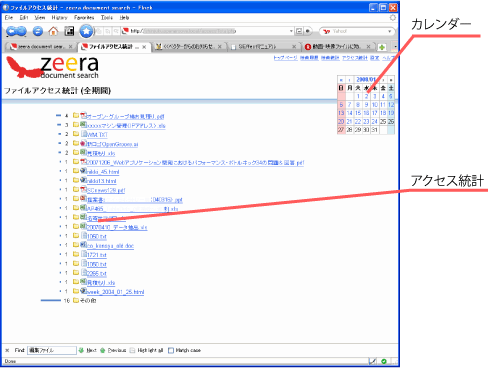488x368 pixels.
Task: Open a new tab with the green plus
Action: (x=382, y=47)
